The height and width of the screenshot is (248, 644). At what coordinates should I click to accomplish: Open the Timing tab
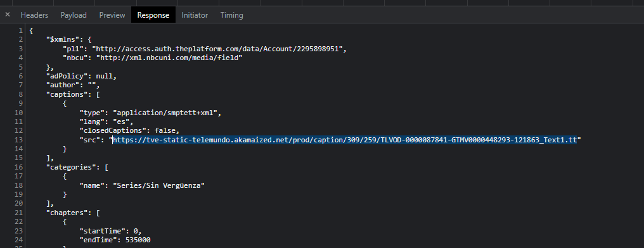(x=231, y=15)
